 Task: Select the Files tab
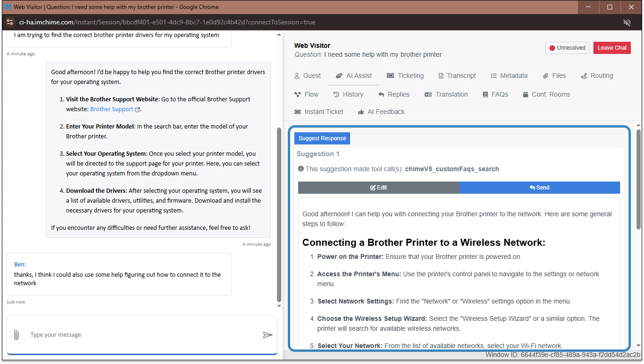click(x=554, y=76)
